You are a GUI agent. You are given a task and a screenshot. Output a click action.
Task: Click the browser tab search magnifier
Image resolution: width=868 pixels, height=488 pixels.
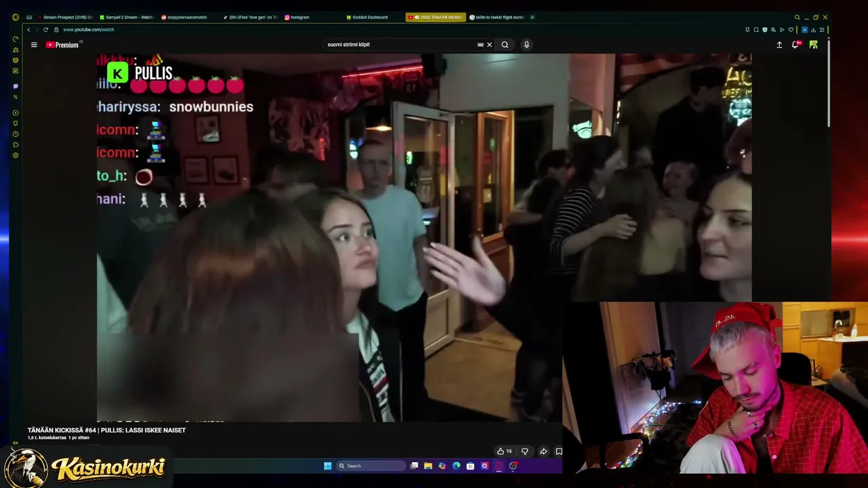[x=797, y=17]
